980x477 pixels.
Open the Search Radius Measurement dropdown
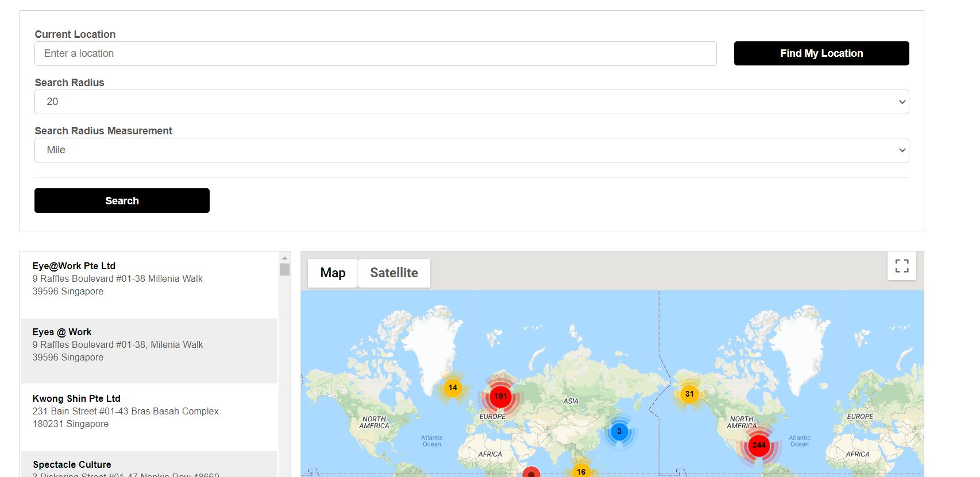click(471, 150)
